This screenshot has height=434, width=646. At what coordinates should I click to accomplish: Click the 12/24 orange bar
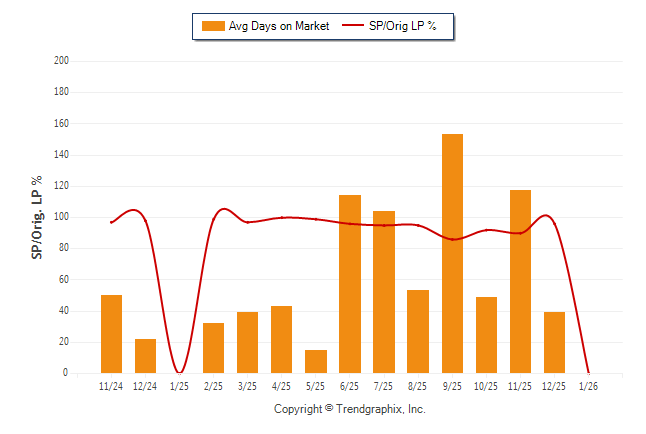(145, 356)
